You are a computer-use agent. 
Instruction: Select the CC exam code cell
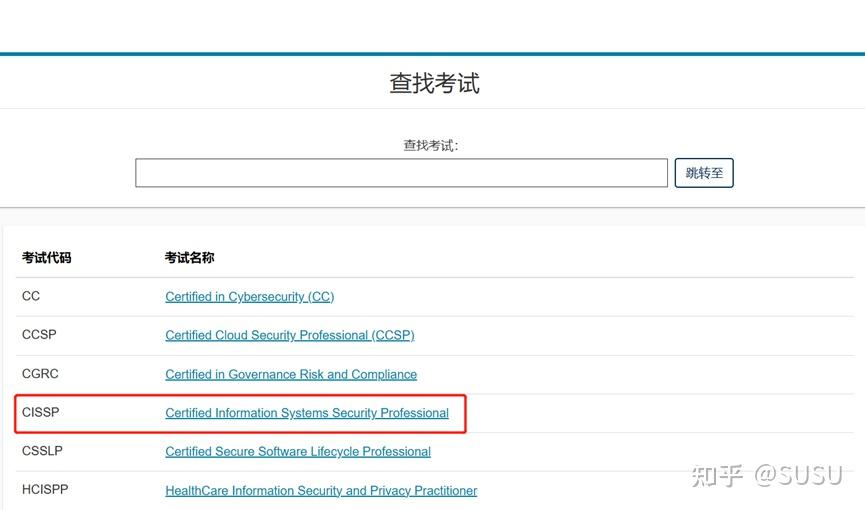point(31,296)
